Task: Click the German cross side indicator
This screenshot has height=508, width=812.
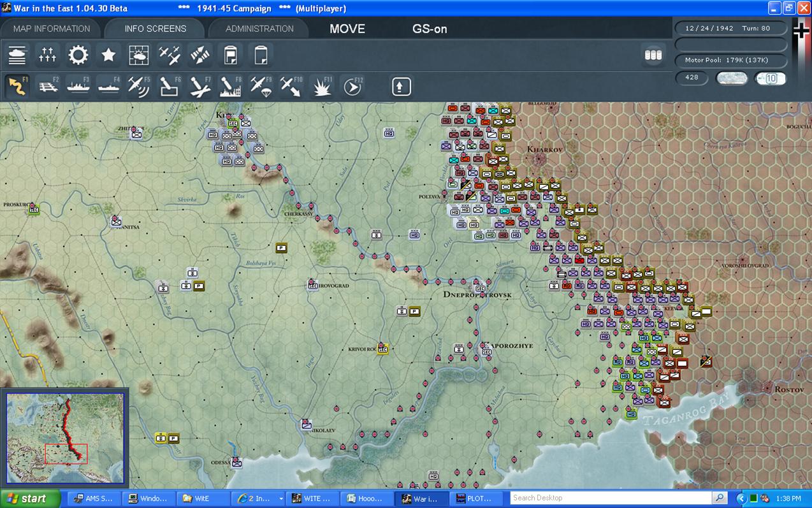Action: click(x=801, y=31)
